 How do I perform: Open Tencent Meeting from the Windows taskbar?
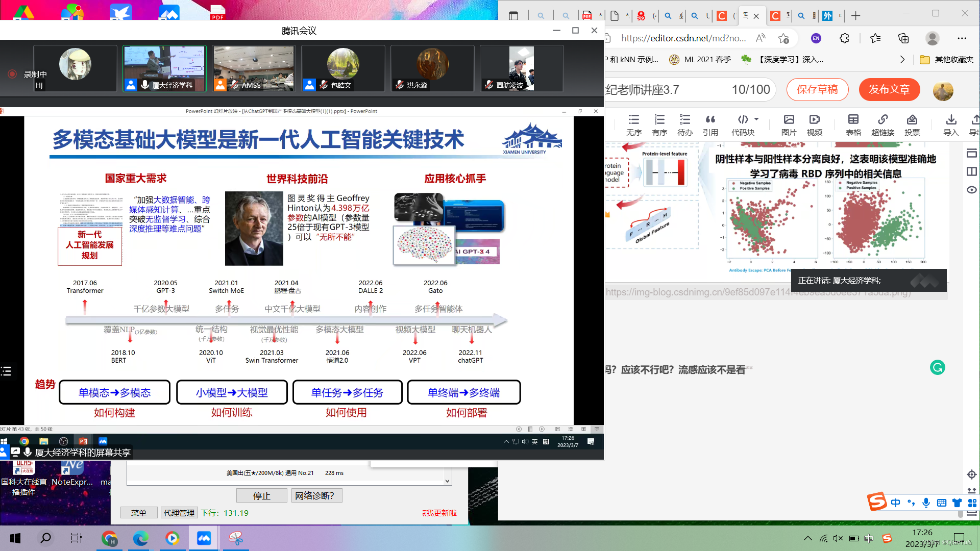tap(204, 538)
